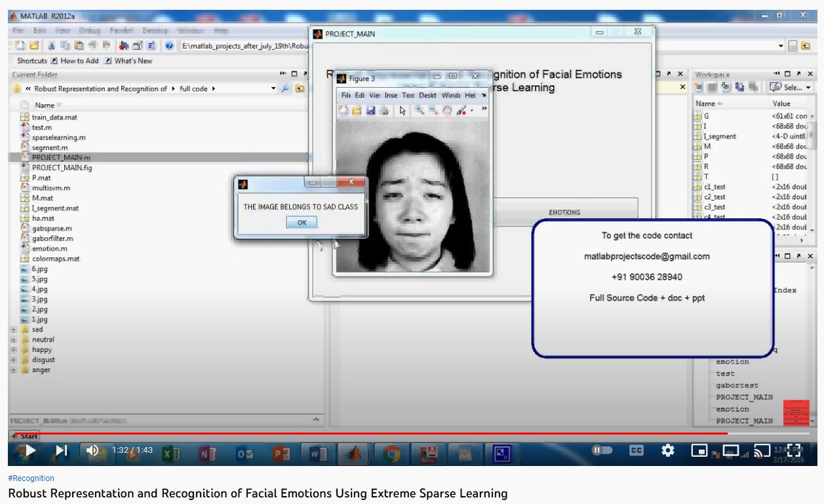Image resolution: width=824 pixels, height=504 pixels.
Task: Select multisvm.m file
Action: (50, 188)
